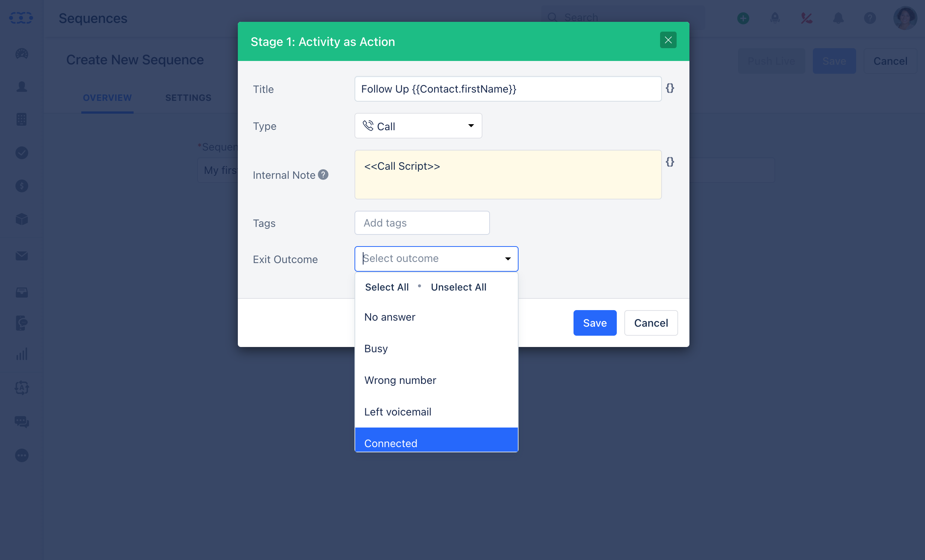The image size is (925, 560).
Task: Click Push Live button behind dialog
Action: [771, 61]
